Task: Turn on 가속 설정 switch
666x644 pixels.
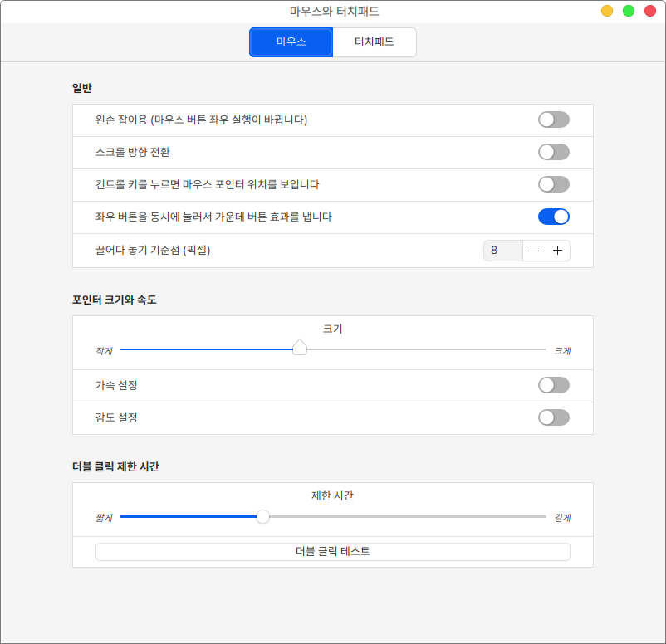Action: coord(553,385)
